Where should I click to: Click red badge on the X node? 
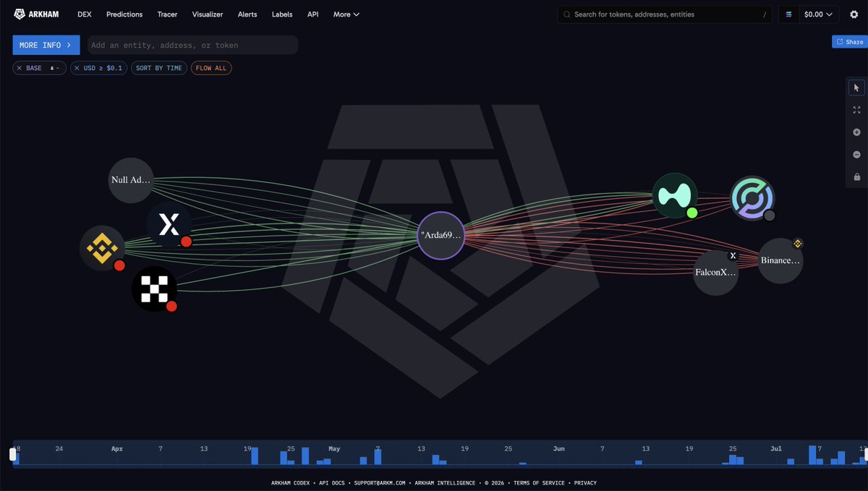click(186, 242)
